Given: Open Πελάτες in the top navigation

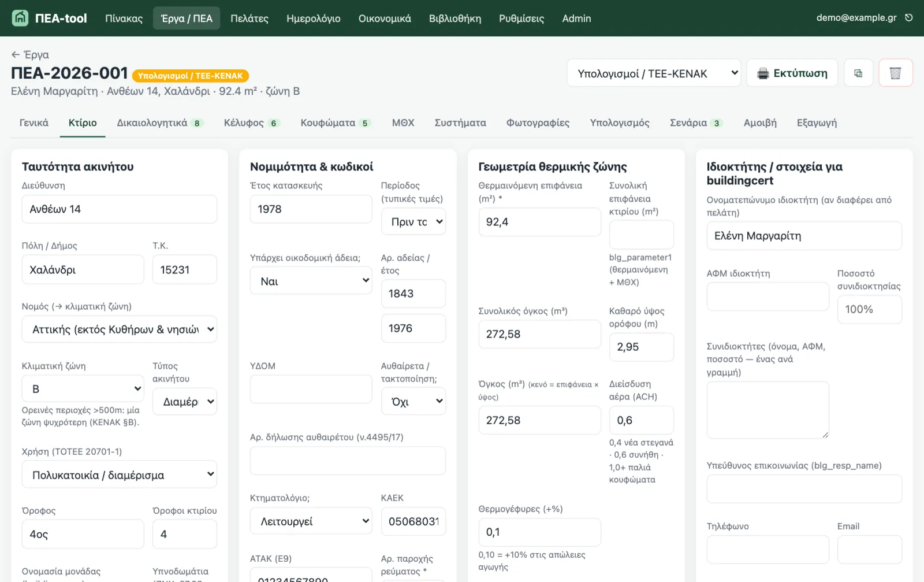Looking at the screenshot, I should (249, 18).
